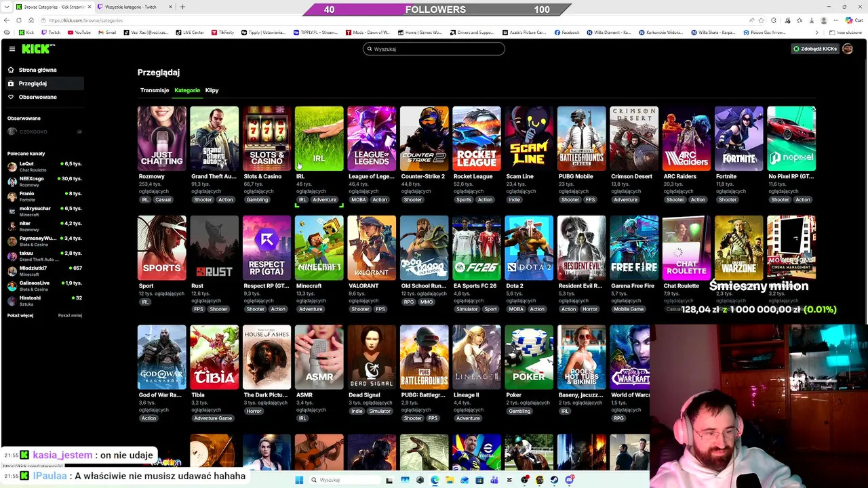
Task: Open the Just Chatting category thumbnail
Action: pyautogui.click(x=161, y=138)
